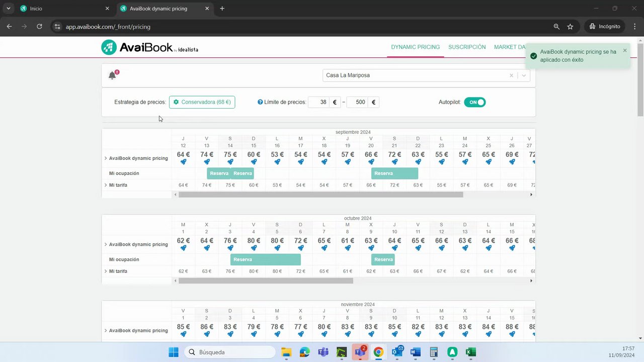This screenshot has height=362, width=644.
Task: Go to the Suscripción tab
Action: [467, 47]
